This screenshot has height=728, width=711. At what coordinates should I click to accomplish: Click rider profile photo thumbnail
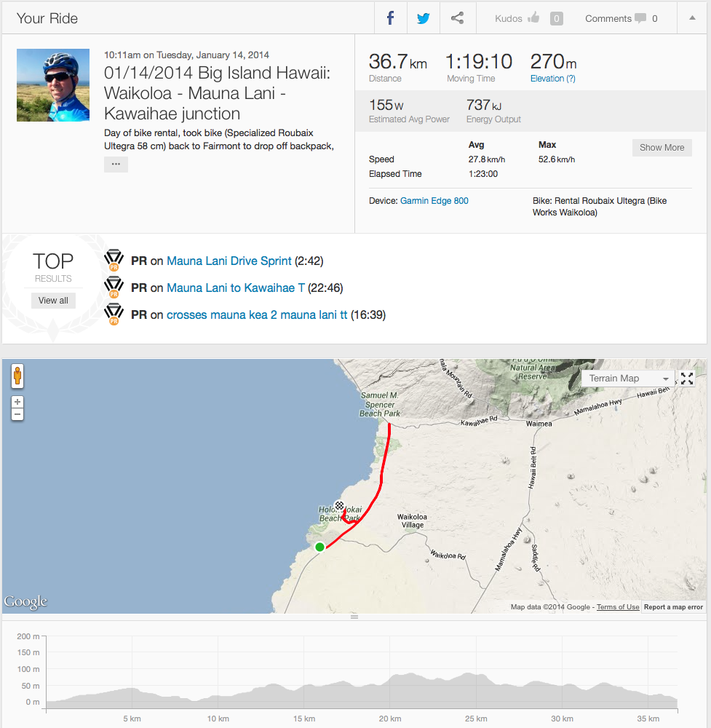[53, 85]
